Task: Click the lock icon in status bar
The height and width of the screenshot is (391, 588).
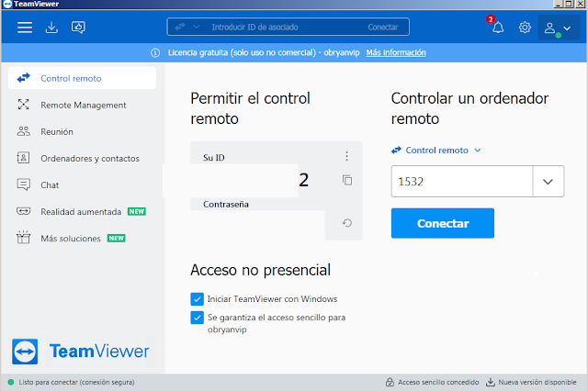Action: [x=390, y=382]
